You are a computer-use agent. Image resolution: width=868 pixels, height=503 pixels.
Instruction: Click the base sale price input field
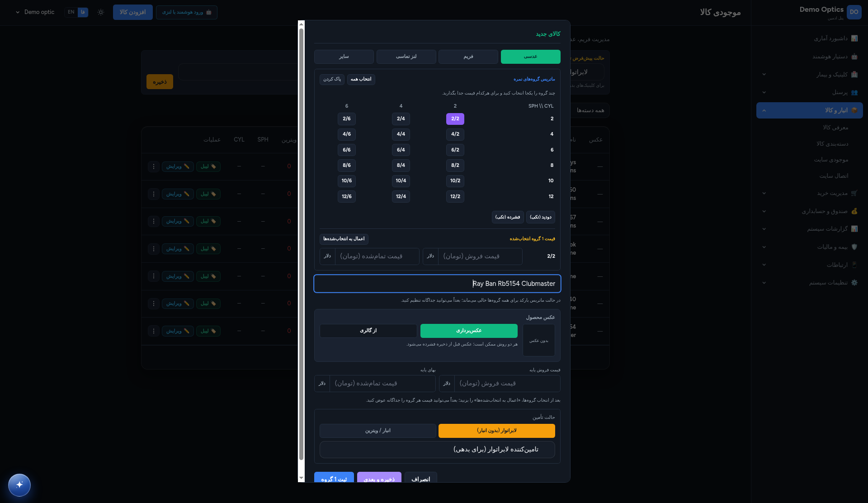(x=507, y=384)
